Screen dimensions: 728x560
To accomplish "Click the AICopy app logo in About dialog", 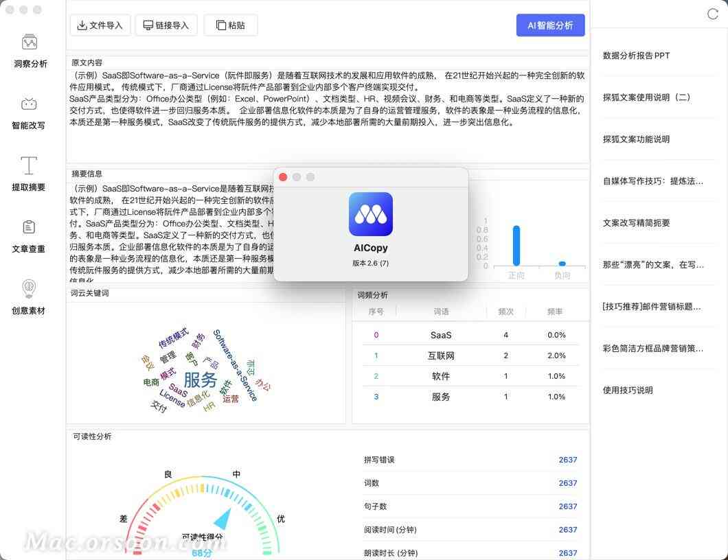I will (370, 214).
